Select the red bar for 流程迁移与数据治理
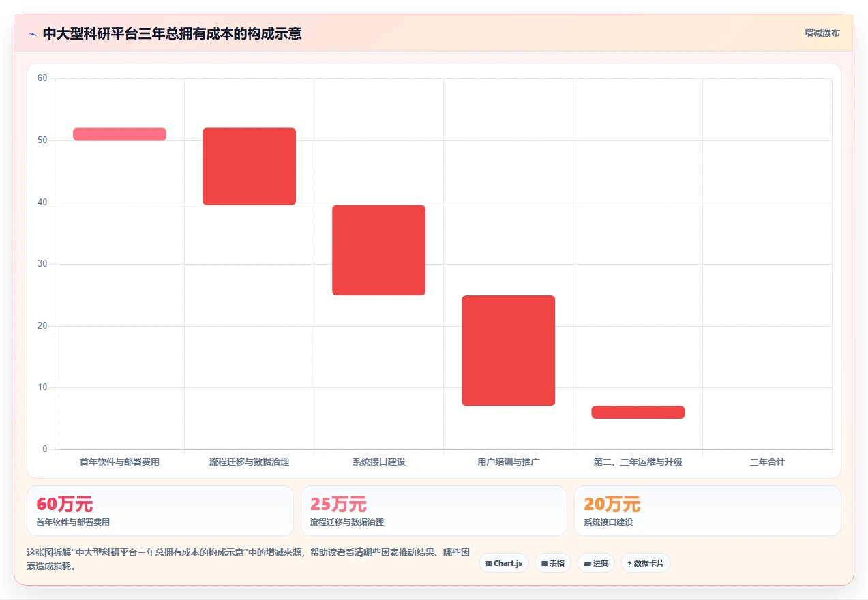868x600 pixels. 250,166
